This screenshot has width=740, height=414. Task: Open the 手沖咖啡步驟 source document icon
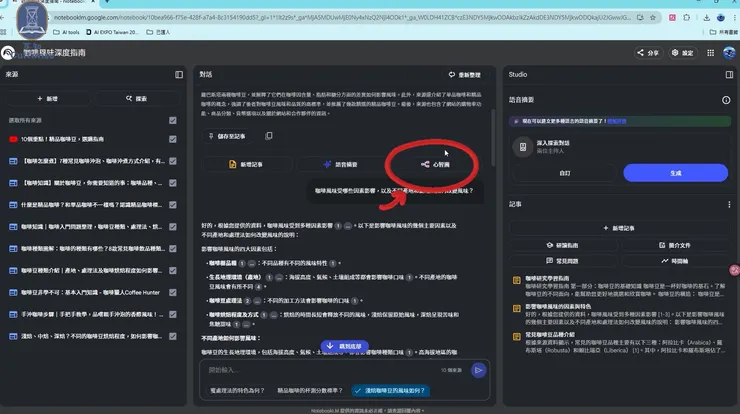(13, 314)
